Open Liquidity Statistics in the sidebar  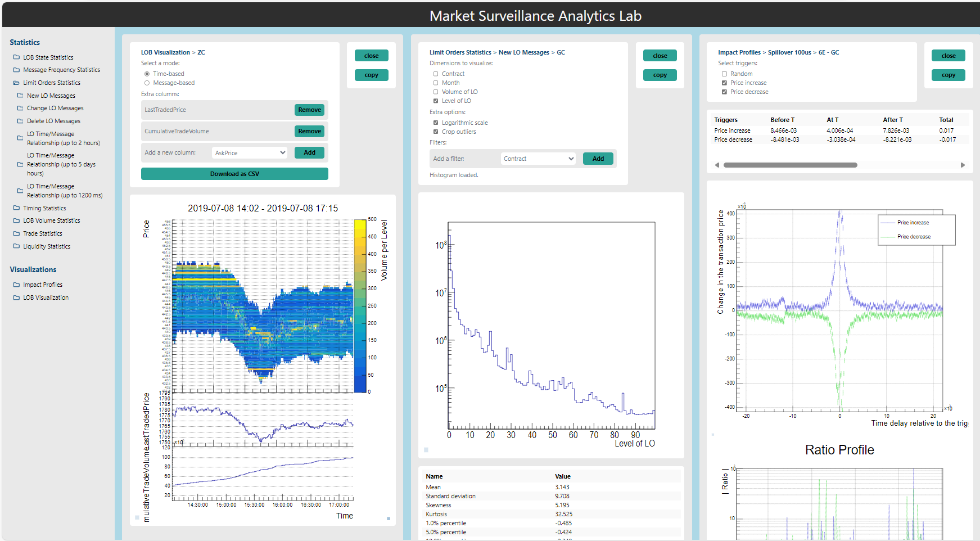click(x=47, y=246)
